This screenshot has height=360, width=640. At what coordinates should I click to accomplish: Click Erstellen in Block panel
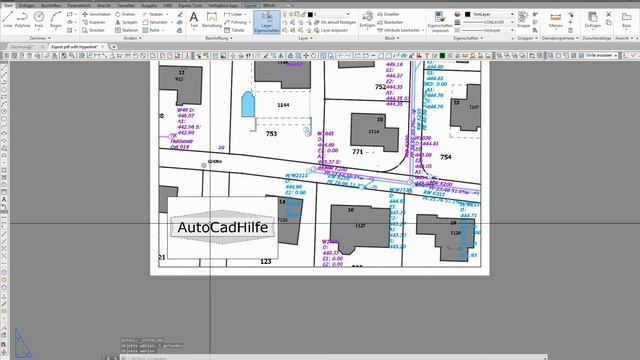pyautogui.click(x=388, y=14)
